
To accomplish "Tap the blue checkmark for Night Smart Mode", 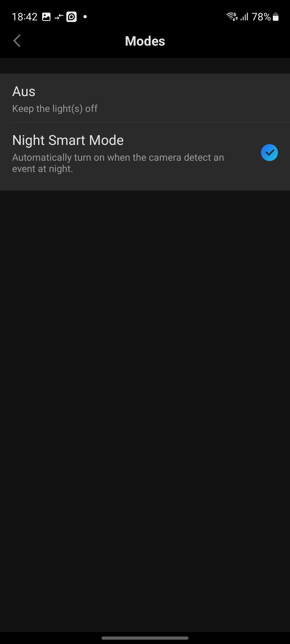I will click(269, 153).
